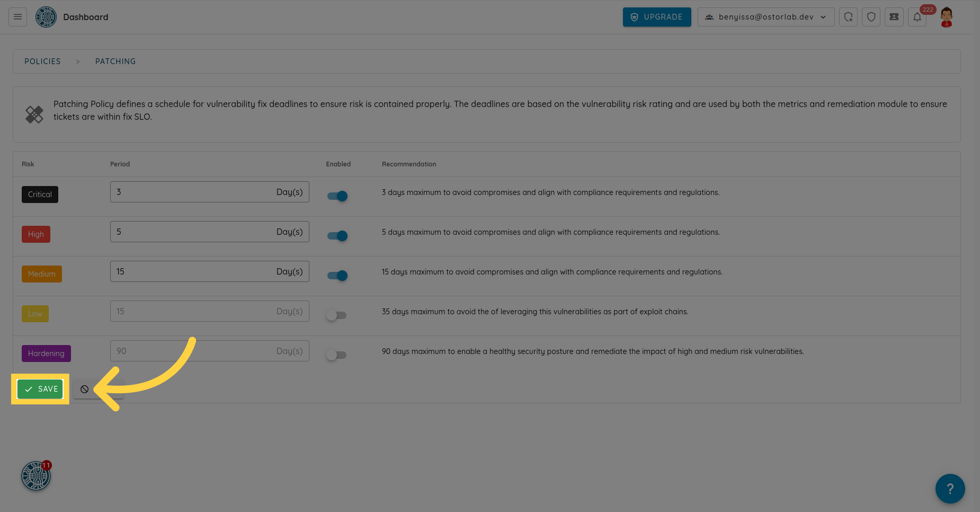Disable the High risk toggle
This screenshot has height=512, width=980.
pos(337,236)
